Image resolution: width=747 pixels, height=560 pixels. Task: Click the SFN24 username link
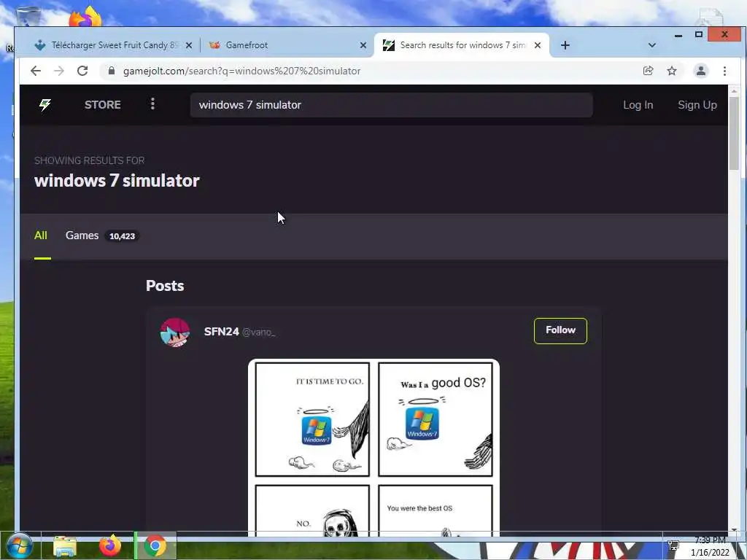(221, 332)
